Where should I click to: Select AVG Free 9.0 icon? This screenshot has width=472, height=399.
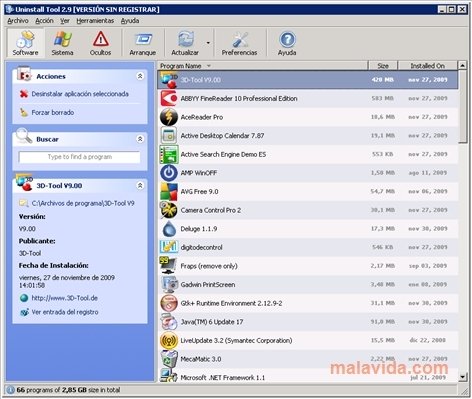[169, 192]
